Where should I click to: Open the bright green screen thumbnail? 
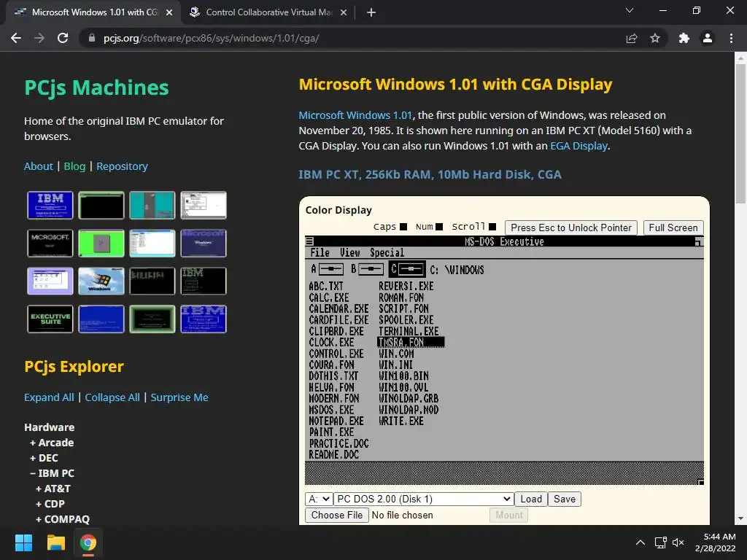point(101,243)
